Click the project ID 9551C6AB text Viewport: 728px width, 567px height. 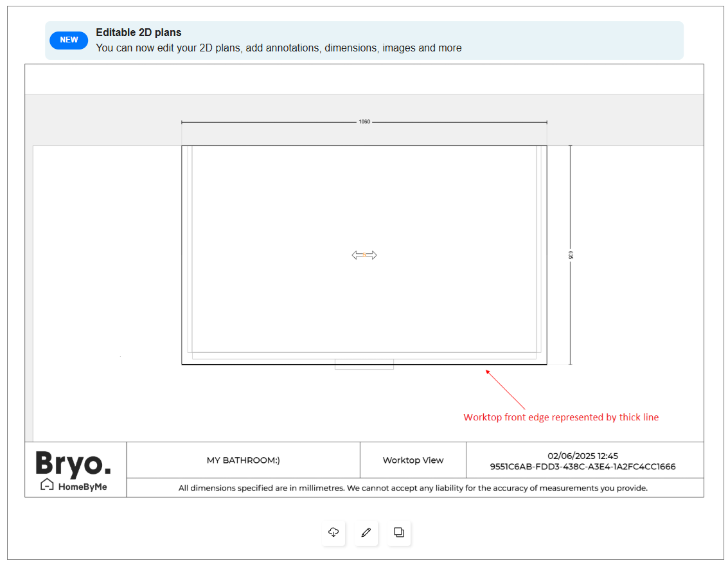tap(583, 467)
